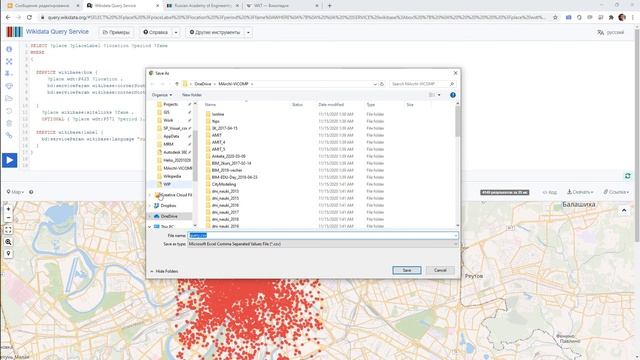Run the SPARQL query with the play button
The height and width of the screenshot is (360, 640).
pos(9,160)
